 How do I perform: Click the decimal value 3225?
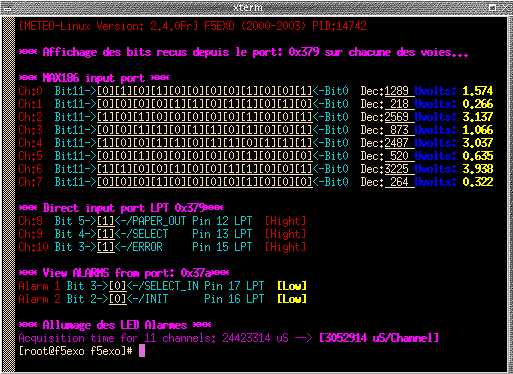[396, 169]
